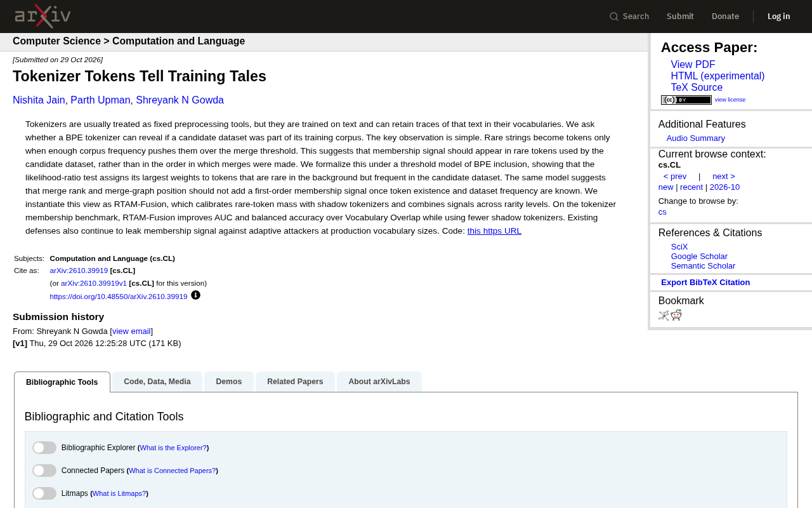The width and height of the screenshot is (812, 508).
Task: Select the Bibliographic Tools tab
Action: point(62,382)
